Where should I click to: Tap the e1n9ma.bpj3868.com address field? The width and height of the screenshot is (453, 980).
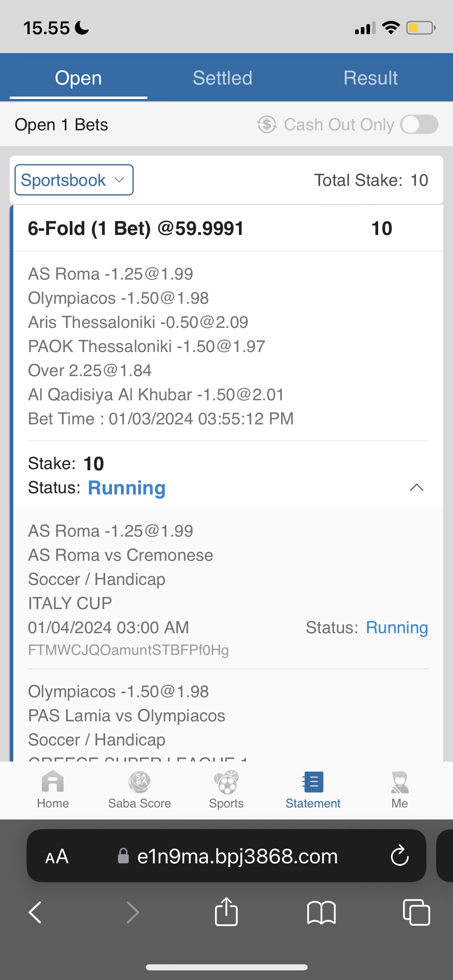[237, 856]
